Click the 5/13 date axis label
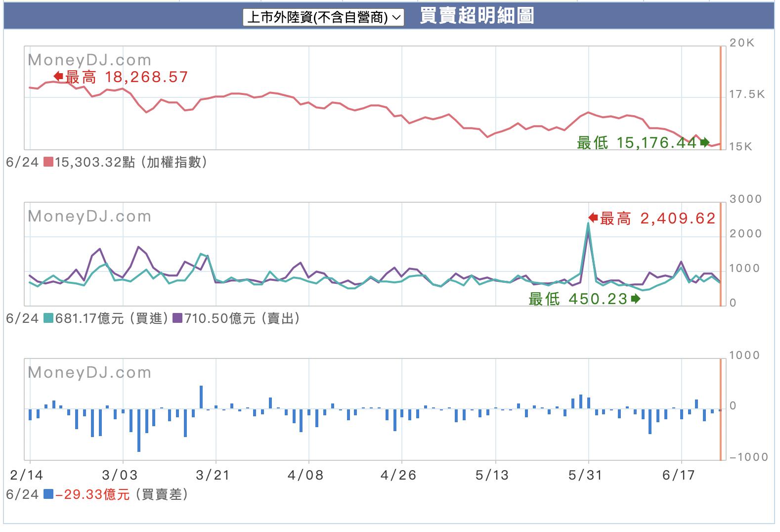The width and height of the screenshot is (780, 532). 492,475
